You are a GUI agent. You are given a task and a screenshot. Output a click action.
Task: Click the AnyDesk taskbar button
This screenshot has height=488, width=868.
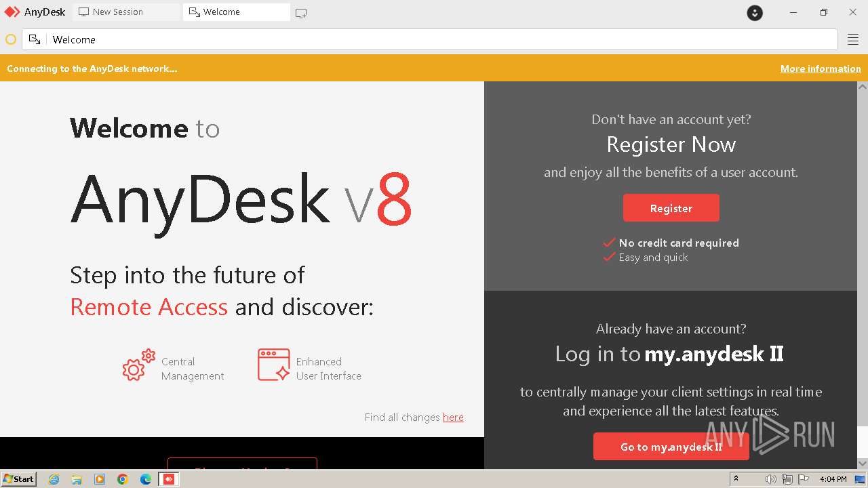169,479
